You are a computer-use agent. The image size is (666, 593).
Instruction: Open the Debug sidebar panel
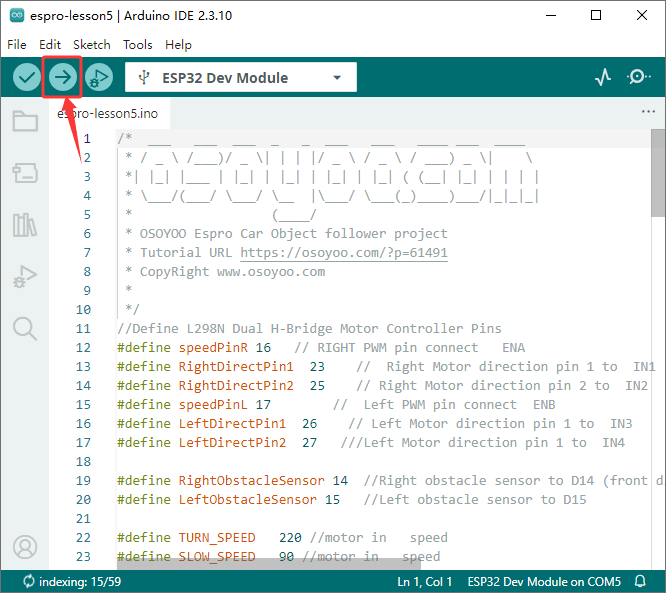[x=25, y=277]
